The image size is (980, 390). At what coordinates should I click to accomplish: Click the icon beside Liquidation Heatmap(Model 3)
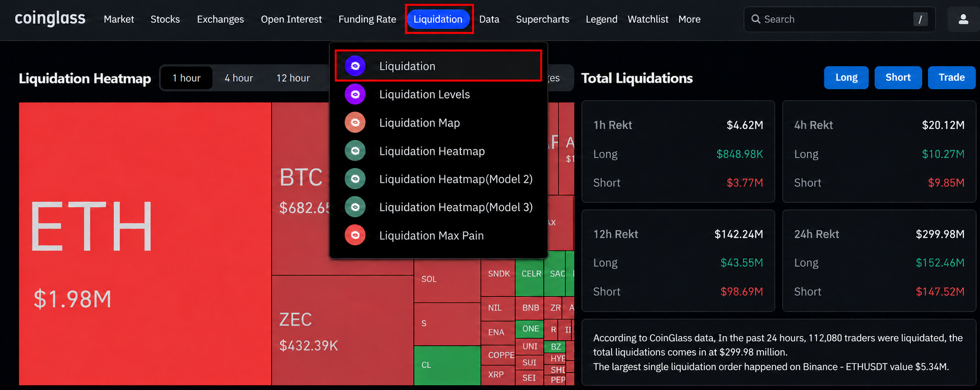[355, 207]
